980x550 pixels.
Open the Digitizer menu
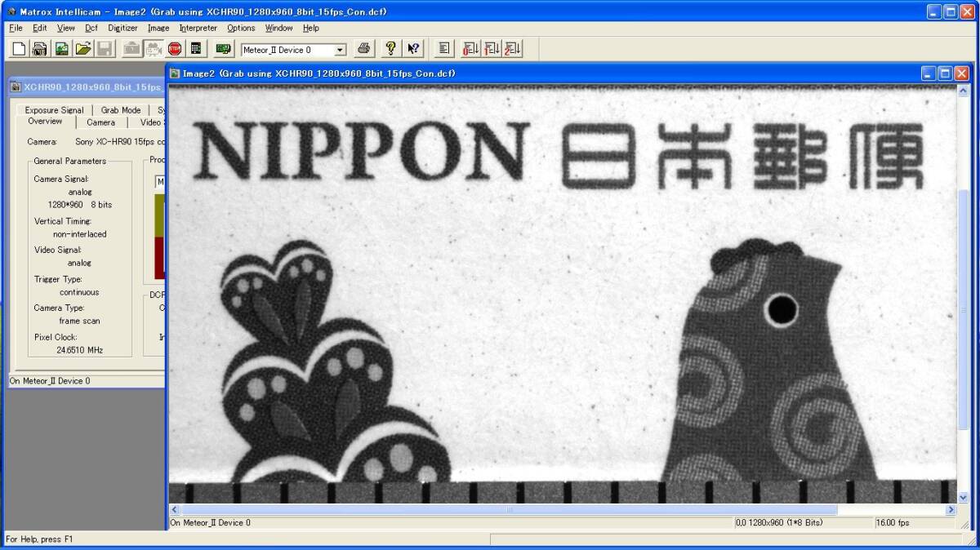coord(123,28)
